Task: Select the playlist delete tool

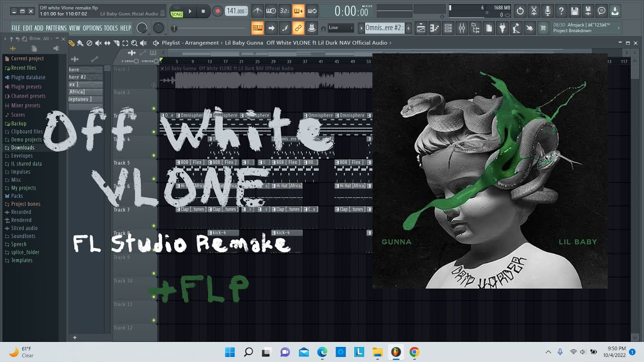Action: (90, 43)
